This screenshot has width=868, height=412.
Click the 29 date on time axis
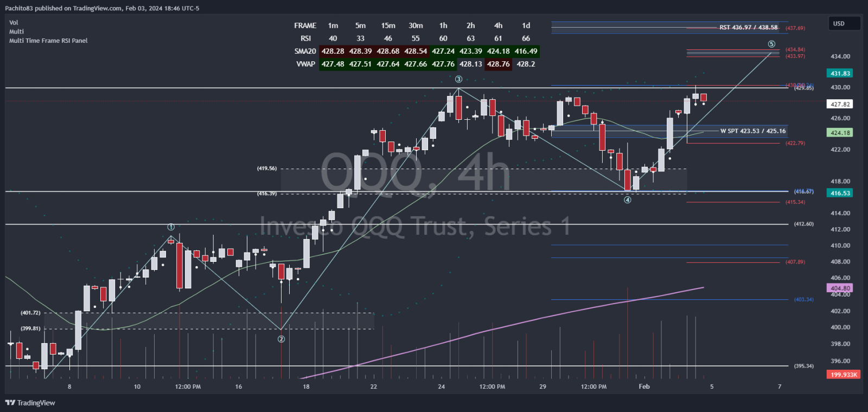[x=542, y=387]
